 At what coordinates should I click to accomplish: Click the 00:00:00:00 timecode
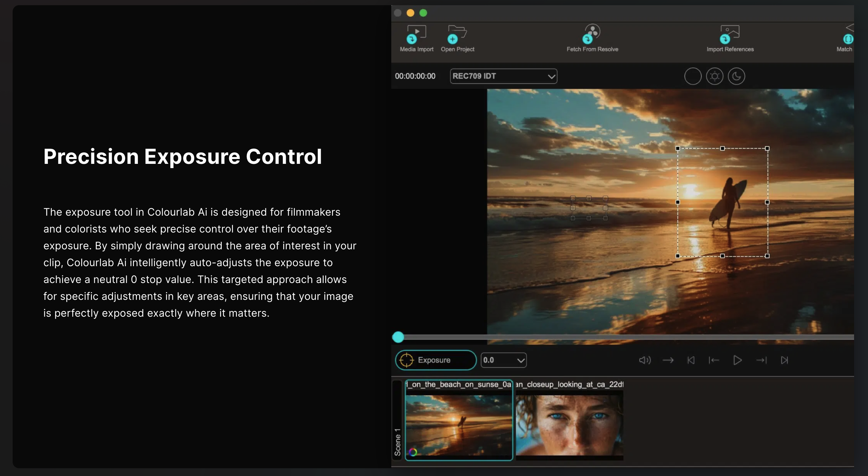pos(415,76)
